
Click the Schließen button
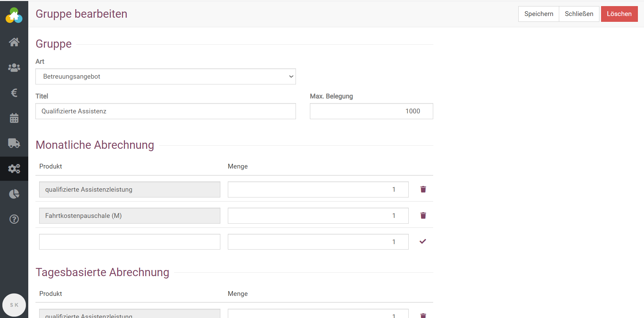click(x=579, y=14)
